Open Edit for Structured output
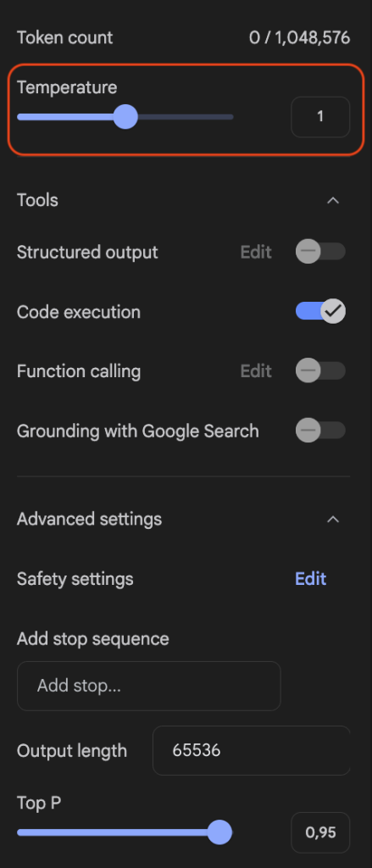This screenshot has height=868, width=372. click(256, 252)
